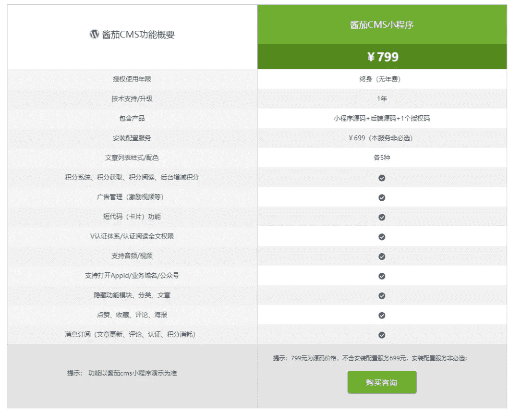This screenshot has width=532, height=414.
Task: Click the checkmark icon for 广告管理（激励视频等）
Action: click(x=382, y=197)
